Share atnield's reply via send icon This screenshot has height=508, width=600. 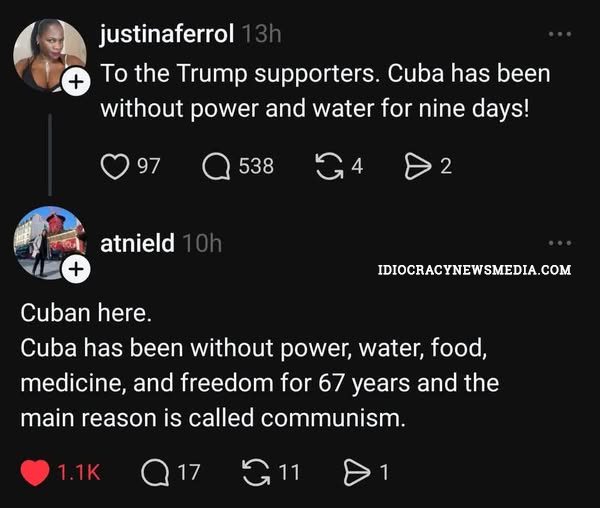point(356,472)
